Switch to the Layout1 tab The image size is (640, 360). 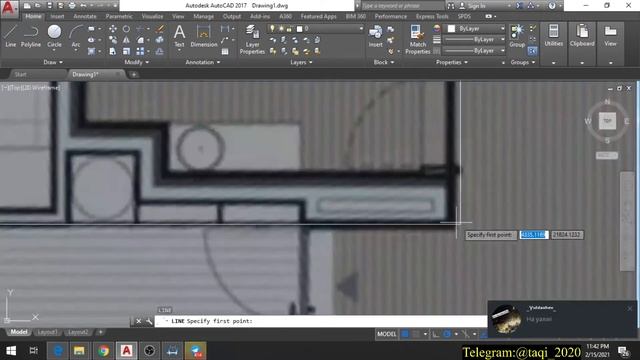click(47, 332)
